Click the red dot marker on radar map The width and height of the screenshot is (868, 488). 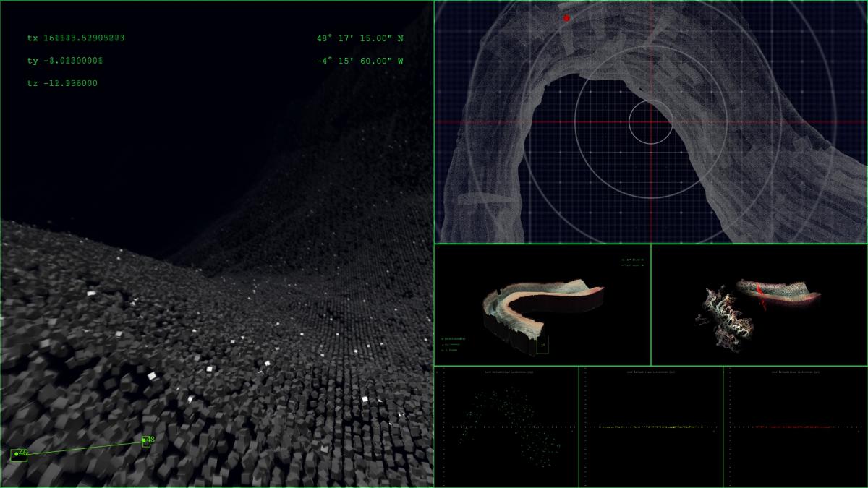coord(566,18)
